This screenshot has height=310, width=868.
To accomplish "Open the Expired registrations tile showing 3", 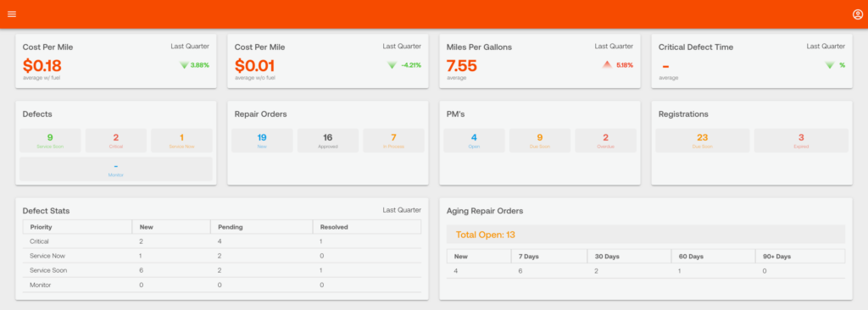I will pos(801,141).
